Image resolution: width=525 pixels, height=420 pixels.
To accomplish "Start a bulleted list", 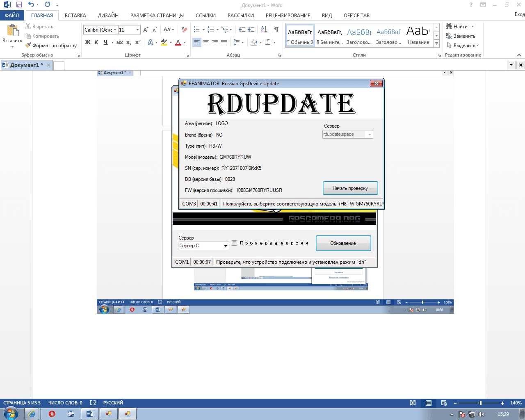I will tap(197, 30).
